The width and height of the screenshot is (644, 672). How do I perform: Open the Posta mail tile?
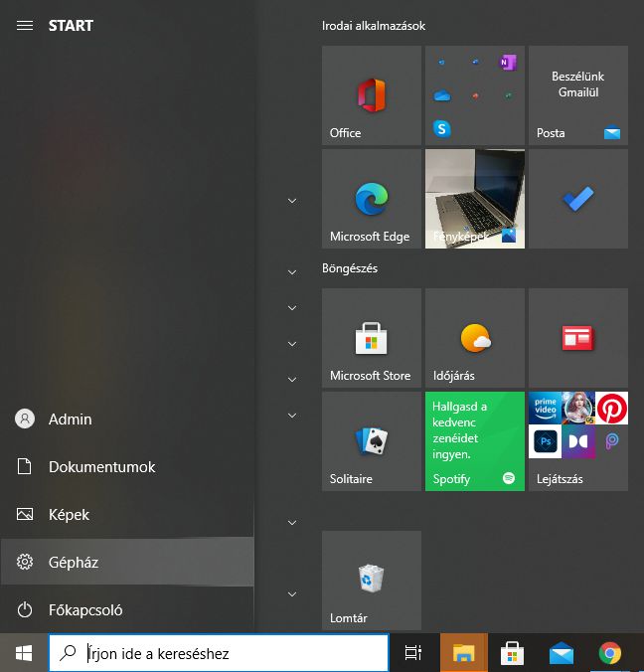[x=578, y=95]
